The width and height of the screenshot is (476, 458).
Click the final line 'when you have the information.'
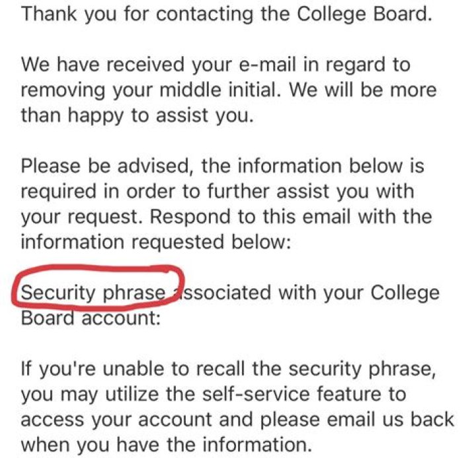[167, 445]
